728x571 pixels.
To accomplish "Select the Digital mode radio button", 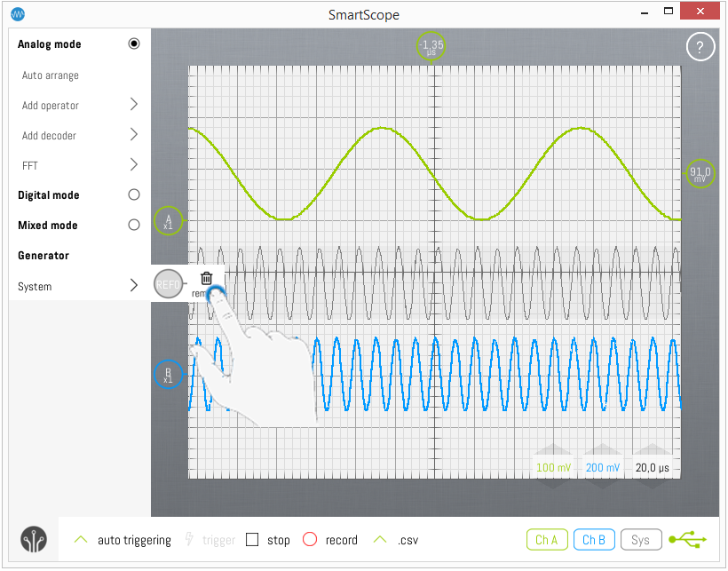I will [134, 195].
